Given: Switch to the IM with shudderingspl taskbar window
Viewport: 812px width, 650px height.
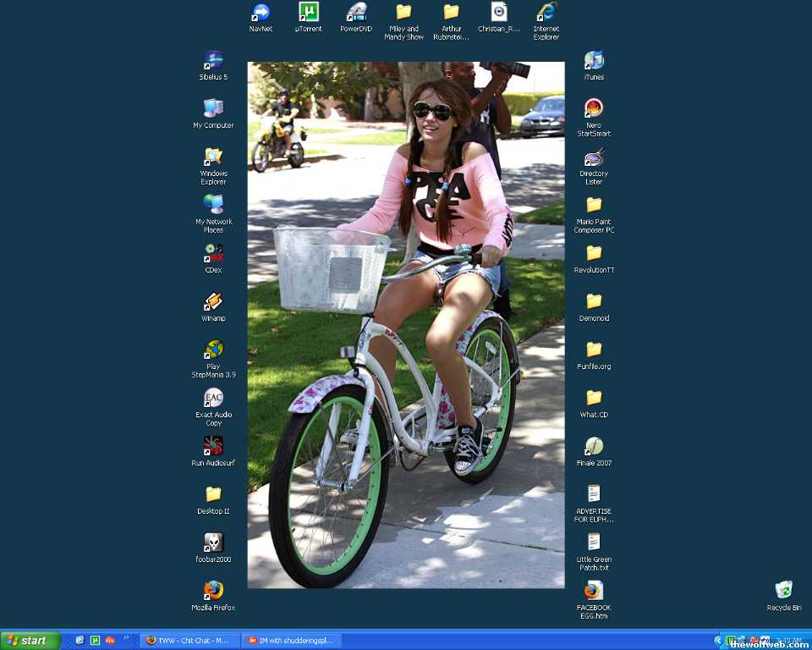Looking at the screenshot, I should coord(290,641).
